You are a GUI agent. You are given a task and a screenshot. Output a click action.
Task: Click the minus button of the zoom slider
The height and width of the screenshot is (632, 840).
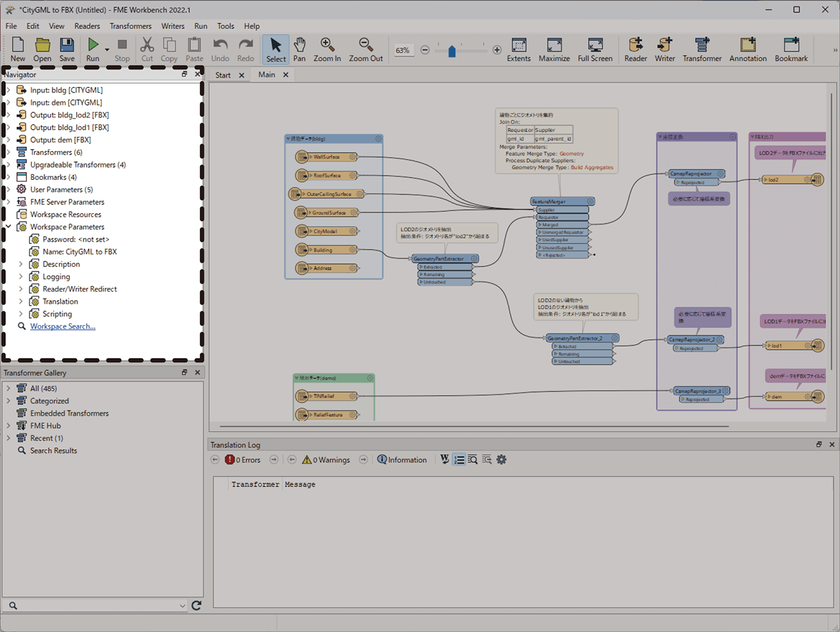point(425,50)
